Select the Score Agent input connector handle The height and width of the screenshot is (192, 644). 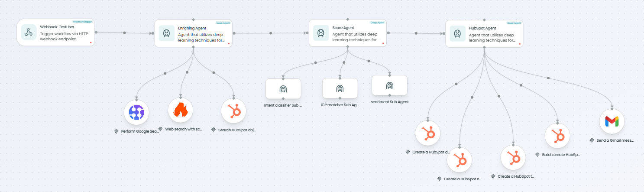(308, 33)
